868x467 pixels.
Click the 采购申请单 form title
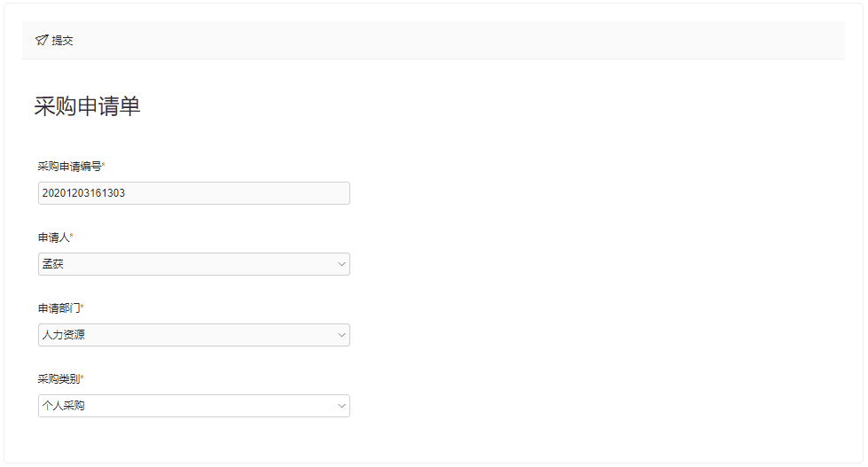(x=87, y=106)
